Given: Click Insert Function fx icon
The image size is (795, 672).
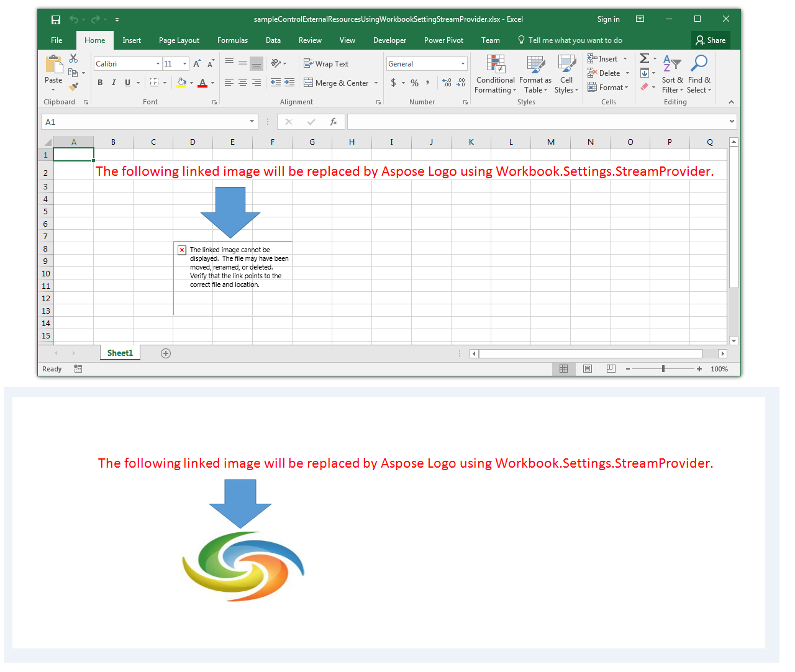Looking at the screenshot, I should click(x=334, y=122).
